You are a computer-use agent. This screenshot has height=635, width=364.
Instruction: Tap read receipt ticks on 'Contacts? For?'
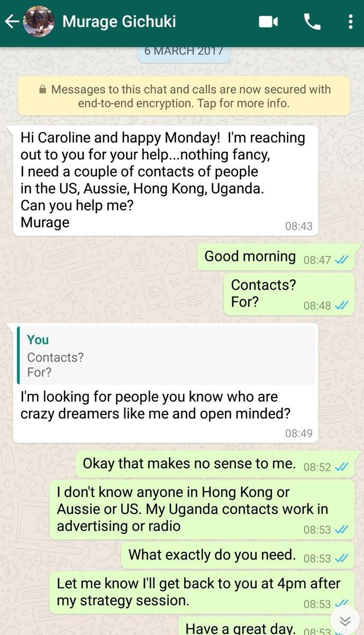(341, 305)
